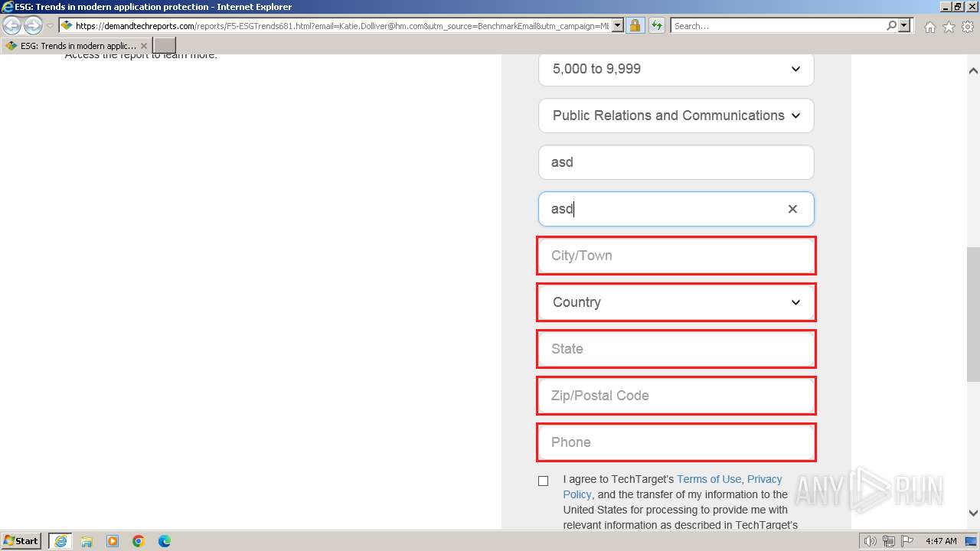Launch the media player taskbar icon

click(x=113, y=541)
